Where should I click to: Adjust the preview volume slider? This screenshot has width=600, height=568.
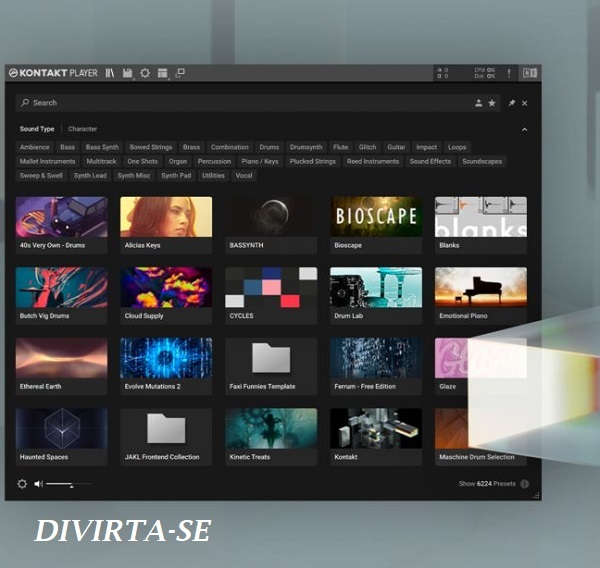69,484
